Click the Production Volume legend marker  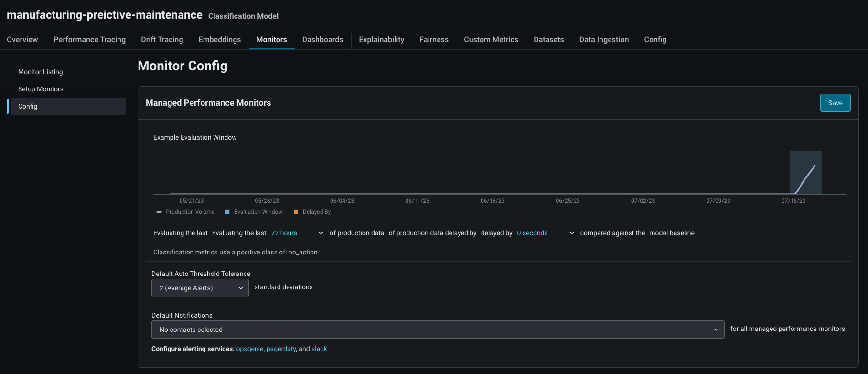[159, 212]
